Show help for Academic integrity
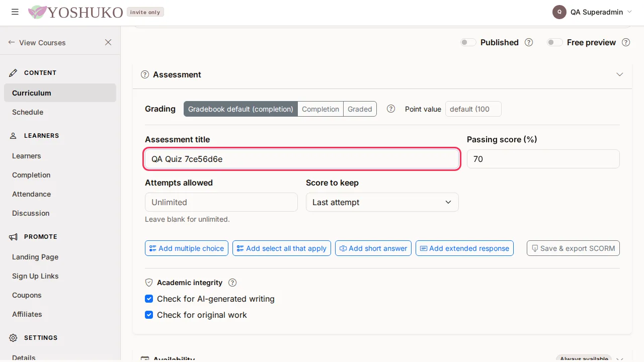The height and width of the screenshot is (362, 644). pyautogui.click(x=232, y=283)
